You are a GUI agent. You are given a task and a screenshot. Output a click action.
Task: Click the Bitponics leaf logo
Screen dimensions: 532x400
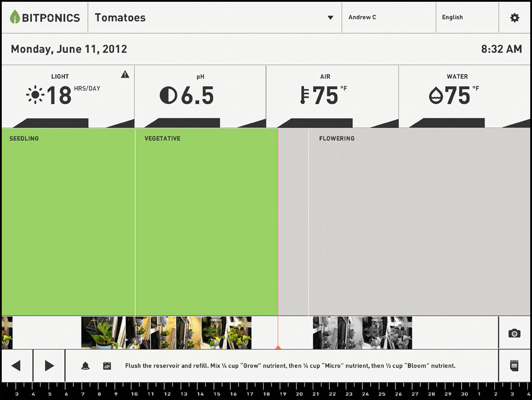[15, 17]
